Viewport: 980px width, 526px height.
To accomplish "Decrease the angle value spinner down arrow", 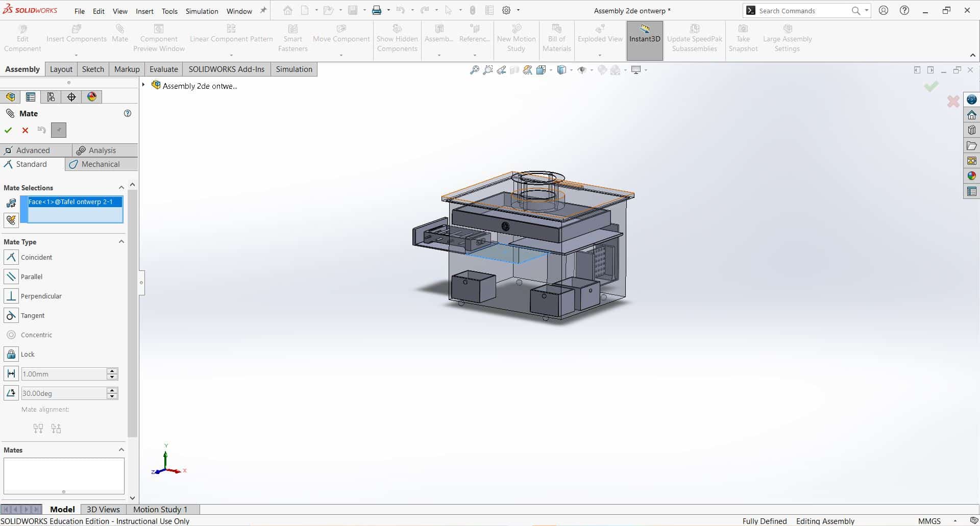I will tap(112, 396).
